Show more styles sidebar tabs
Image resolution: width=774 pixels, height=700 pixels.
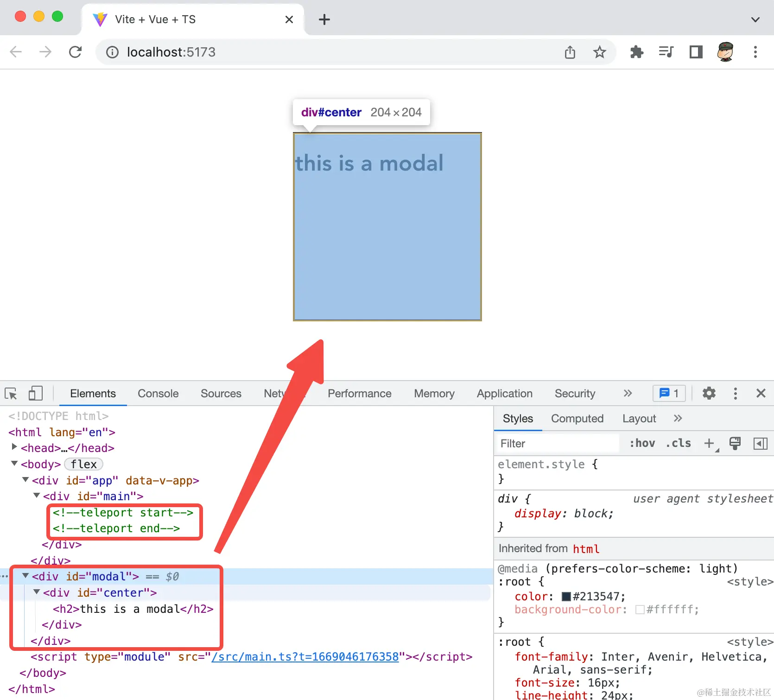(x=678, y=418)
